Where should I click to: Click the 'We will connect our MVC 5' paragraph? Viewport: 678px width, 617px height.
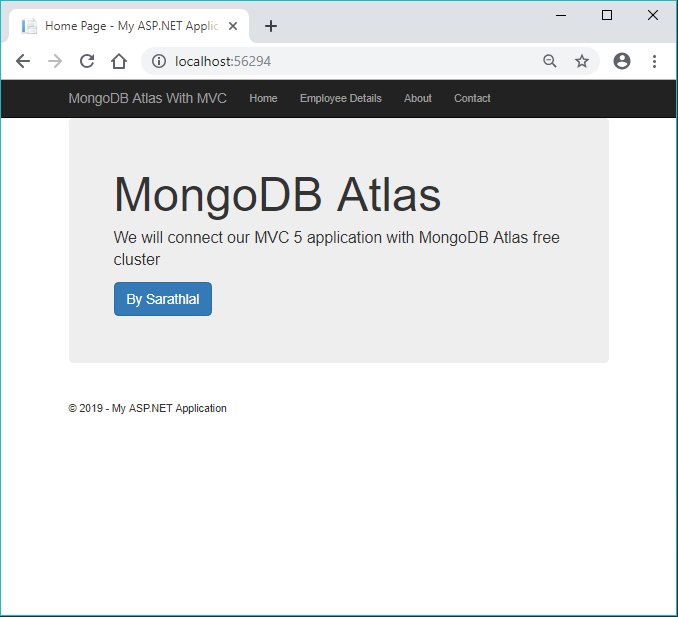[336, 248]
